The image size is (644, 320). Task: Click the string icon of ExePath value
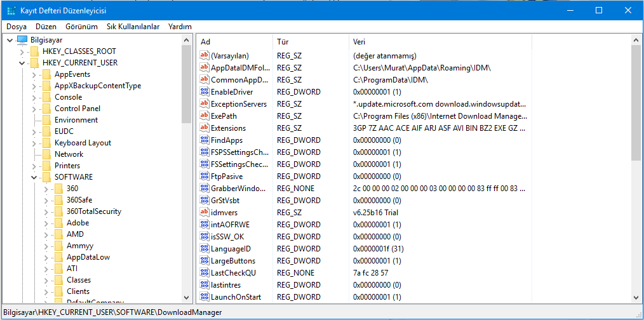coord(204,116)
